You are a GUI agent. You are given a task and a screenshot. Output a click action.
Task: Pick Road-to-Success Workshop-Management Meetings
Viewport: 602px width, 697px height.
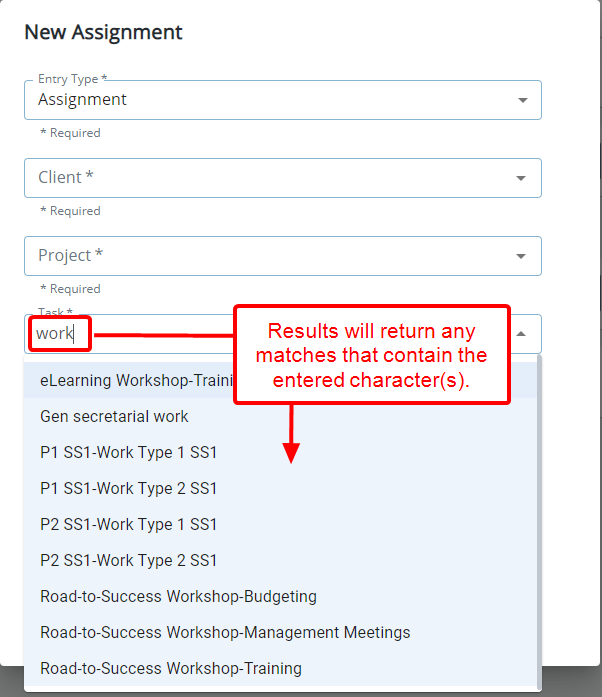pos(225,632)
